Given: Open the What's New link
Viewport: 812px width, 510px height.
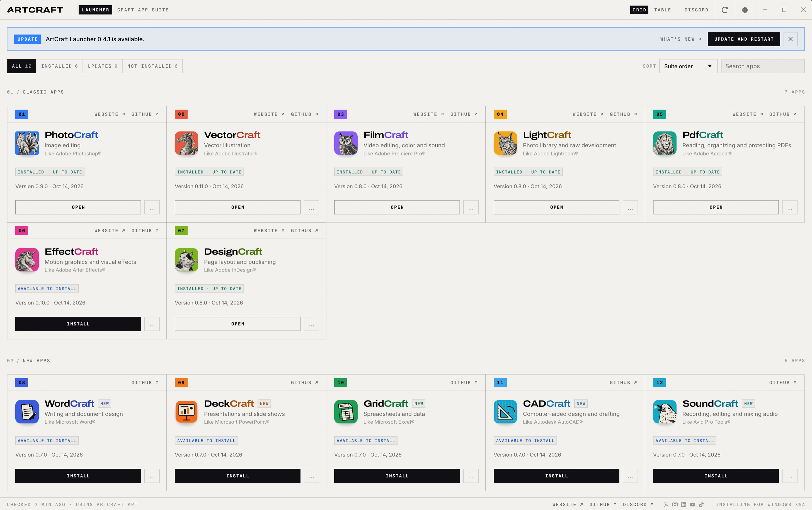Looking at the screenshot, I should [x=681, y=39].
